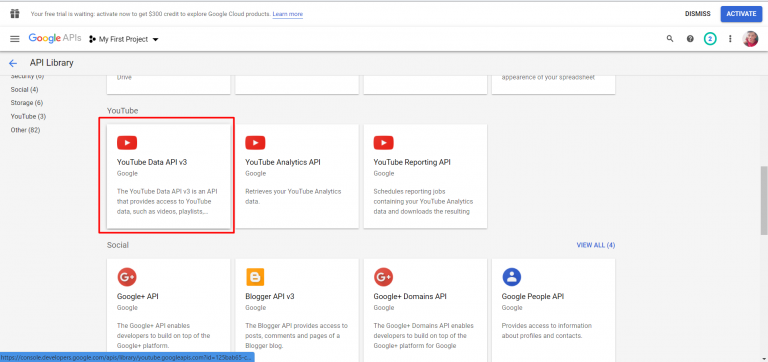The height and width of the screenshot is (362, 768).
Task: Click 'Schedules reporting jobs' description text
Action: click(x=423, y=202)
